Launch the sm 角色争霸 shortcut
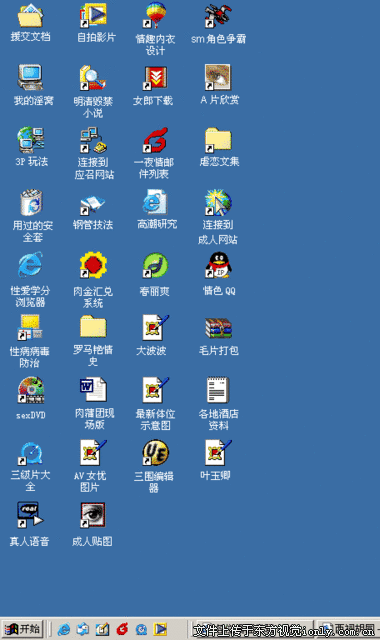 218,16
